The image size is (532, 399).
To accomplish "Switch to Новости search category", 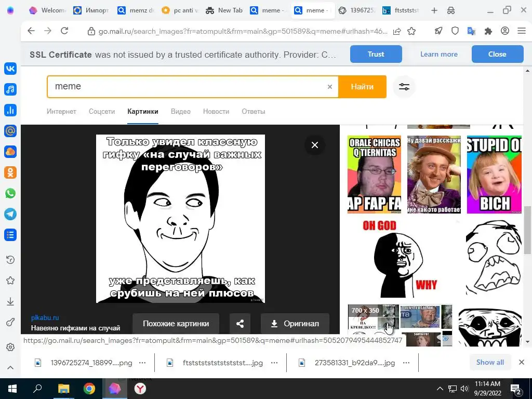I will click(x=216, y=111).
